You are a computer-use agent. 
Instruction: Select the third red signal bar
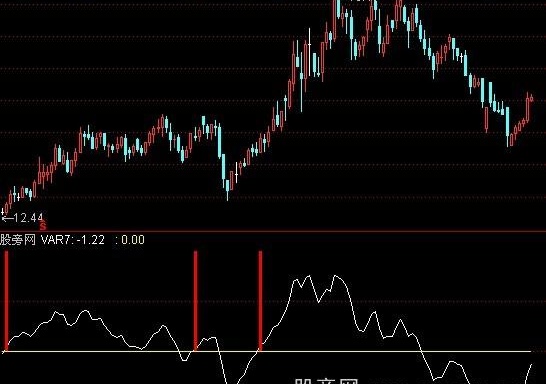(x=260, y=301)
